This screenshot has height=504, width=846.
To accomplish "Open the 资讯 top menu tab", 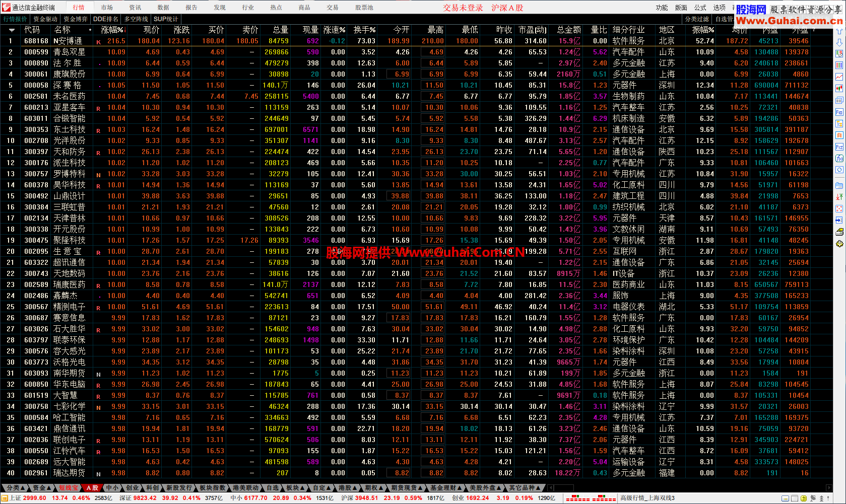I will coord(135,8).
